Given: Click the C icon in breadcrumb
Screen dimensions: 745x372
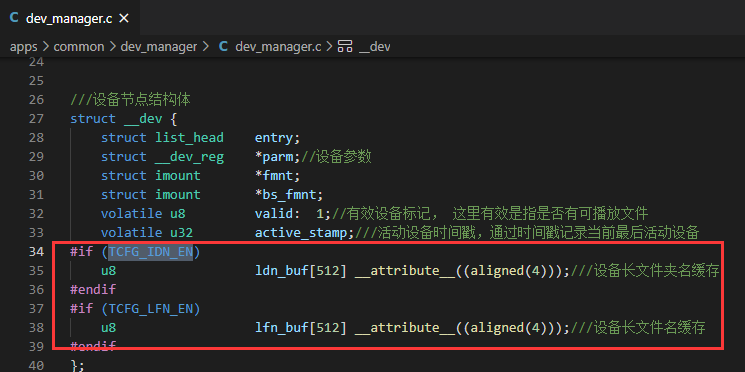Looking at the screenshot, I should (x=223, y=47).
